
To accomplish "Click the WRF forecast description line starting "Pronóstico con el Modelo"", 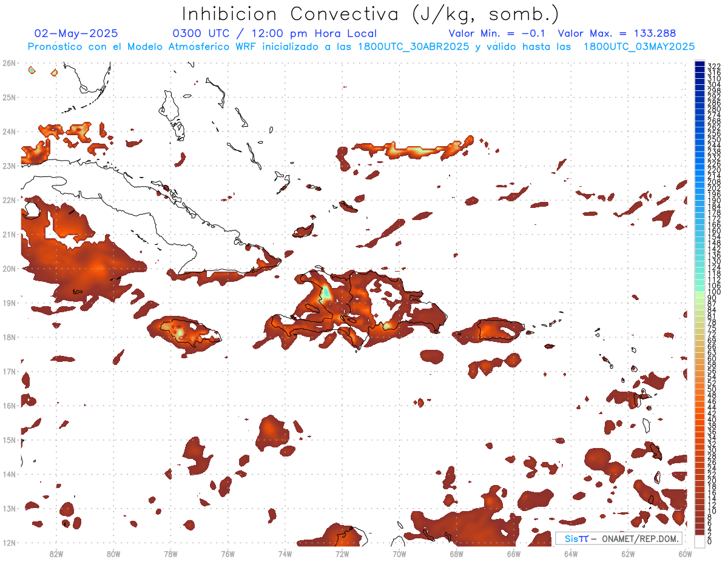I will 362,47.
